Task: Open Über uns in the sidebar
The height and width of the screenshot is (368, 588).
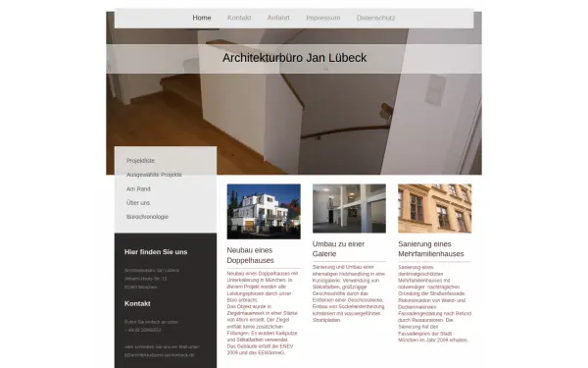Action: 138,203
